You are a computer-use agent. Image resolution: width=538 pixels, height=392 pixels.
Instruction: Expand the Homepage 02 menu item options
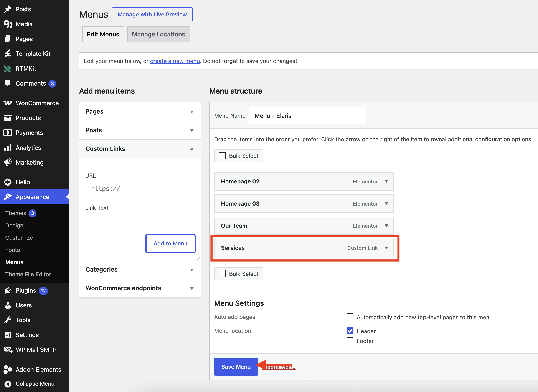(386, 181)
